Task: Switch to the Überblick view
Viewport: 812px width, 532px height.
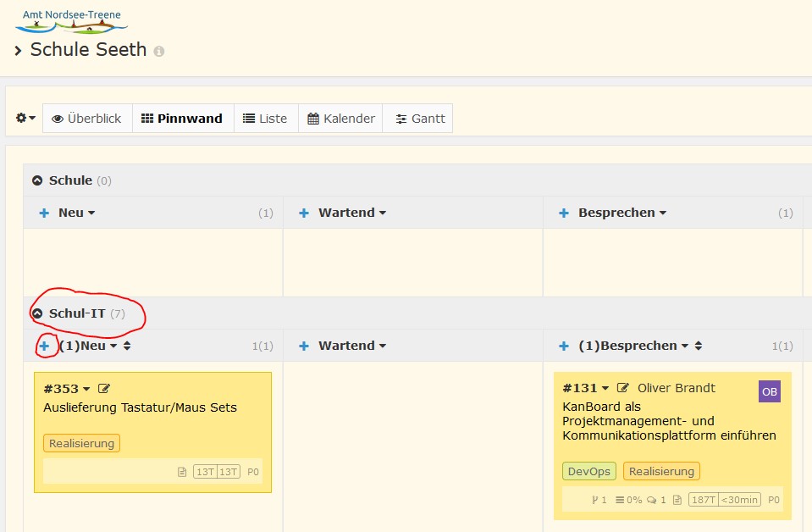Action: [x=86, y=119]
